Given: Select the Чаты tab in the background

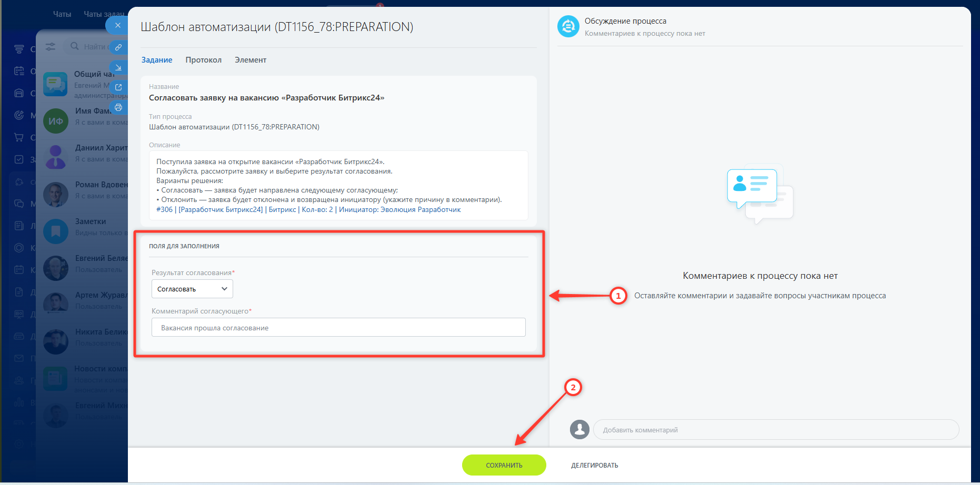Looking at the screenshot, I should pyautogui.click(x=62, y=14).
